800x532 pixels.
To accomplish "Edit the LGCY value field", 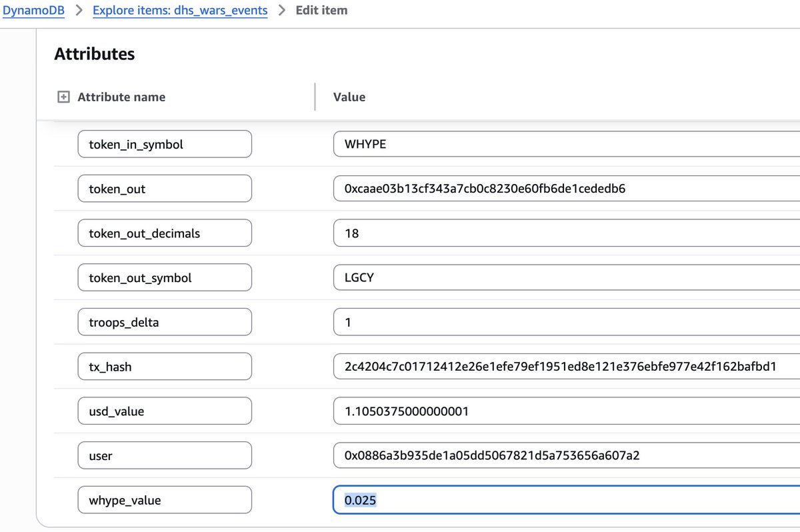I will pyautogui.click(x=567, y=277).
